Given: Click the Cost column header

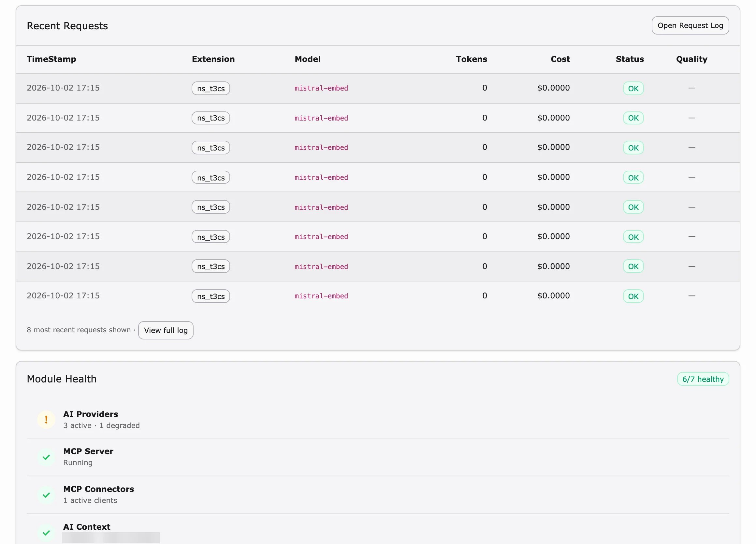Looking at the screenshot, I should pyautogui.click(x=560, y=59).
